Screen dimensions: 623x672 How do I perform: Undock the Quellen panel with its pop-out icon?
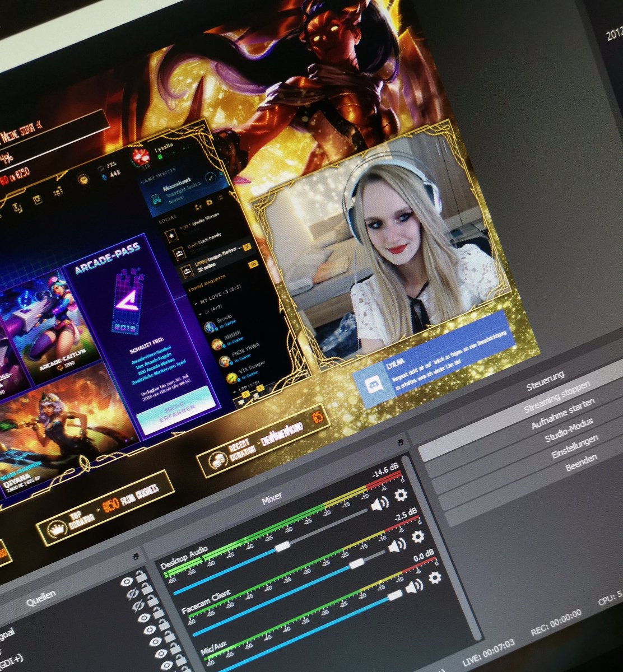(x=136, y=556)
